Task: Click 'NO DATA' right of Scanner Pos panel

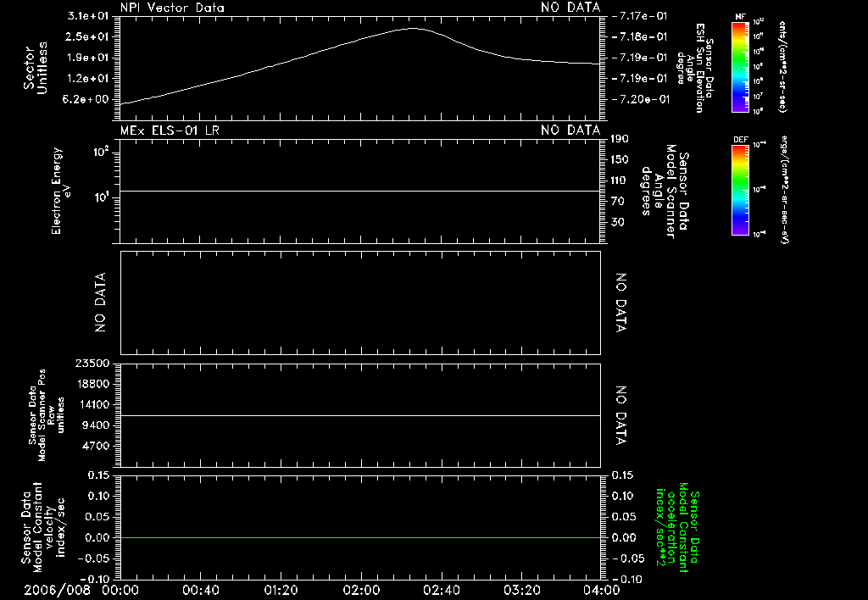Action: point(621,415)
